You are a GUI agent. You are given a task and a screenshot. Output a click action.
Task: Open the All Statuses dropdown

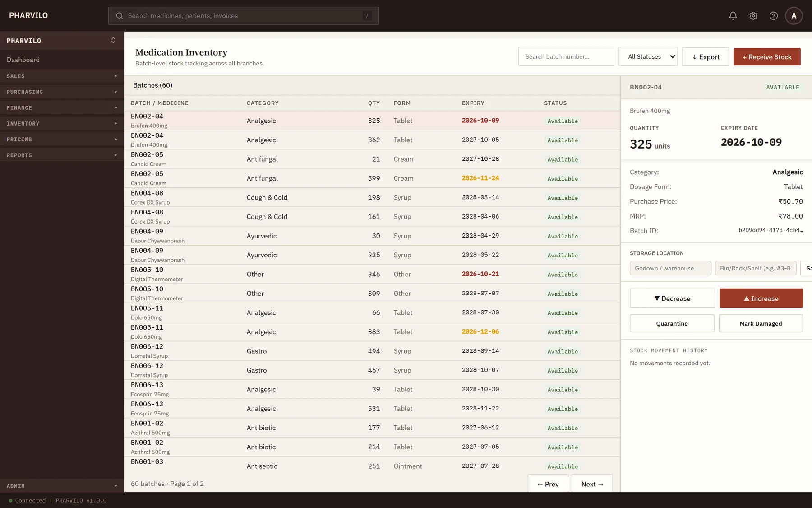648,56
